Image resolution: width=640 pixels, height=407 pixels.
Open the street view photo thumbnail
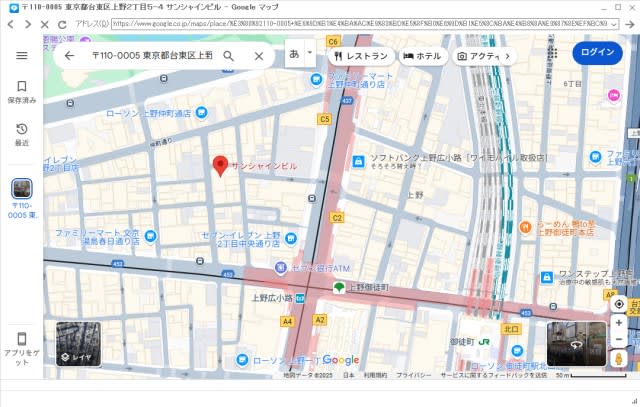(x=576, y=344)
